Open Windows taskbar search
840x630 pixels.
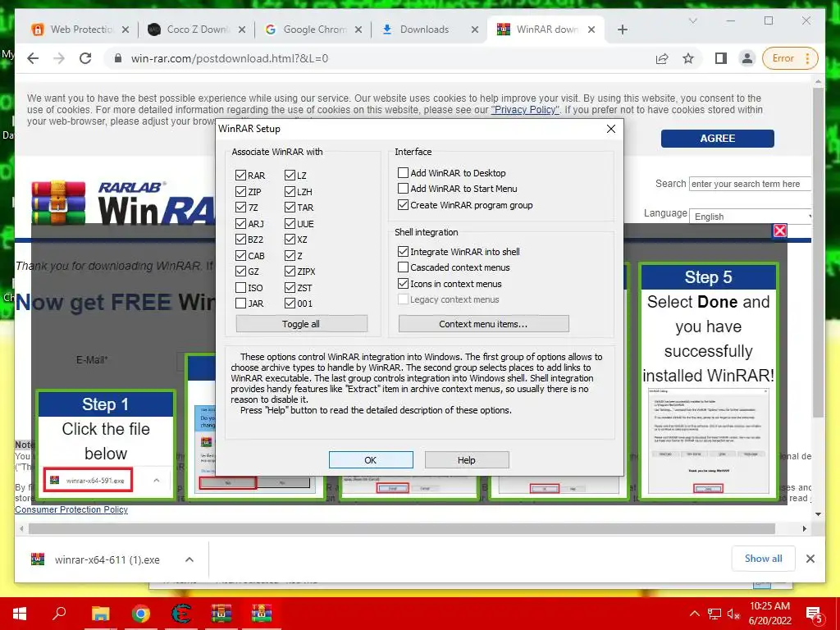click(59, 614)
